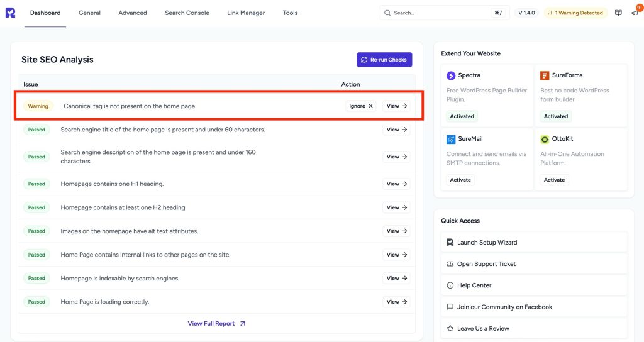
Task: Open the Link Manager tab
Action: point(246,13)
